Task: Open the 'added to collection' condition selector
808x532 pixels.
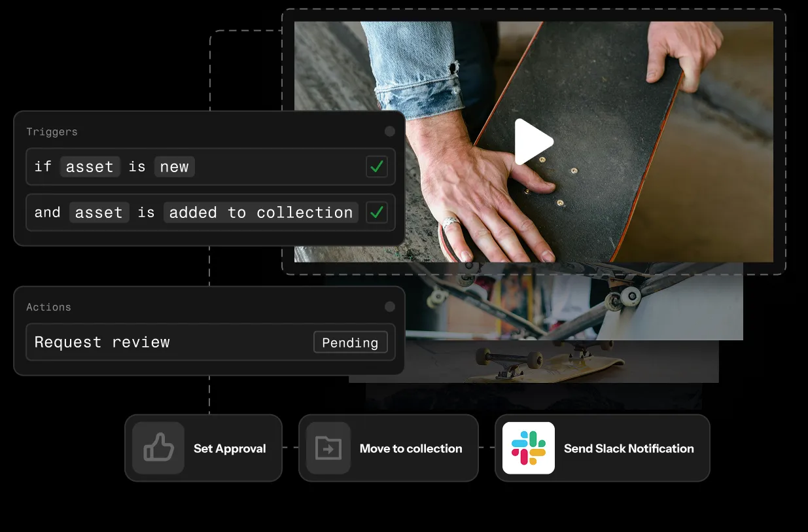Action: (x=260, y=212)
